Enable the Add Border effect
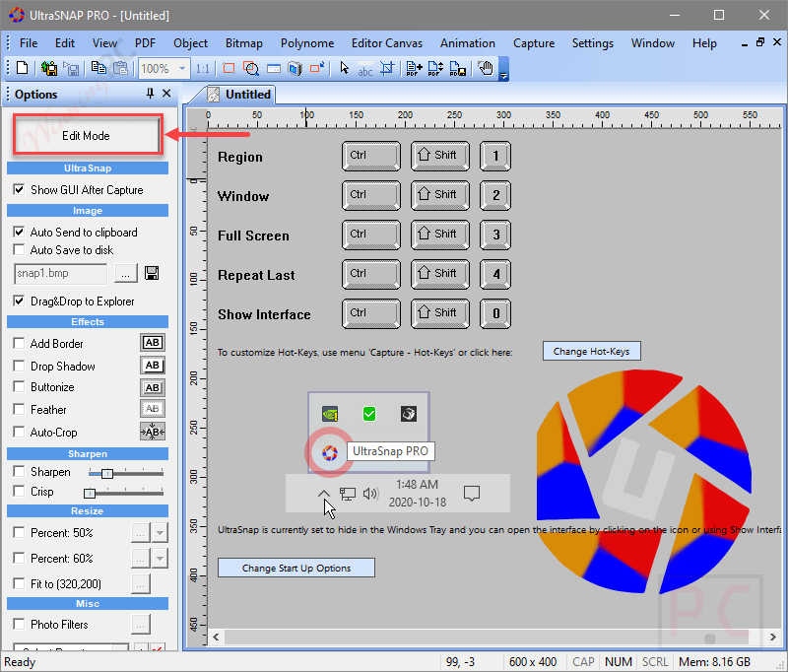This screenshot has width=788, height=672. point(19,343)
